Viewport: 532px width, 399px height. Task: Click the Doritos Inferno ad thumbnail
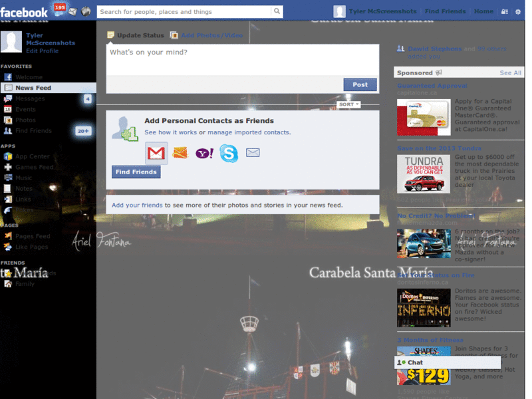click(424, 308)
